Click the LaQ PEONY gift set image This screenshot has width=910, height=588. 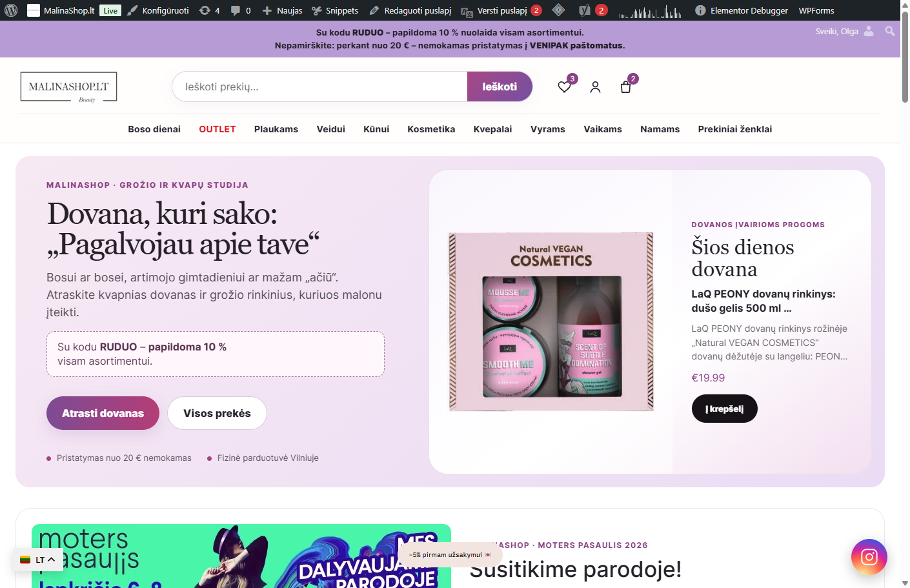click(551, 321)
